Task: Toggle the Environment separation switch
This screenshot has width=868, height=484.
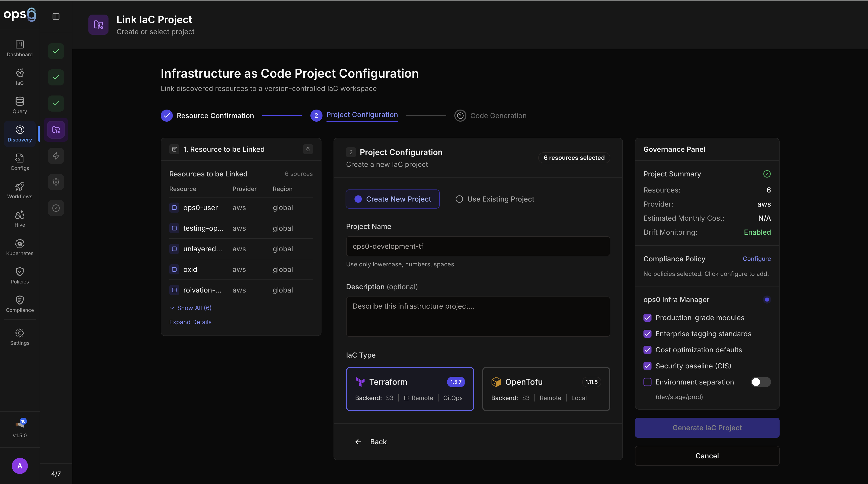Action: 760,382
